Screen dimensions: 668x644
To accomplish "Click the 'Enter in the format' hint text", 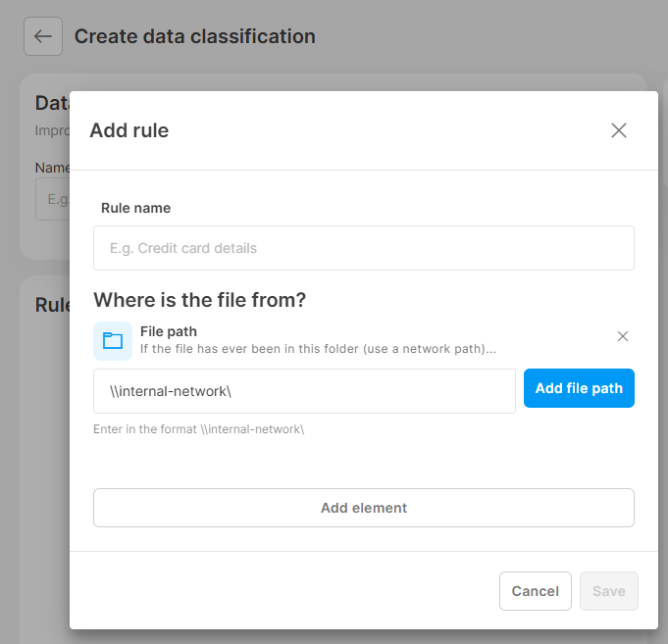I will tap(198, 429).
